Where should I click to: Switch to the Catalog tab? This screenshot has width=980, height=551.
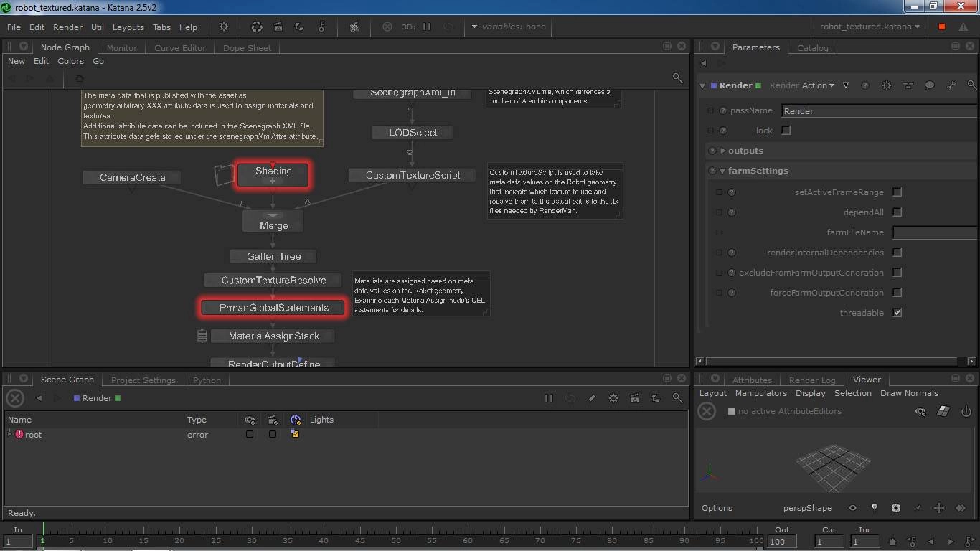click(812, 48)
